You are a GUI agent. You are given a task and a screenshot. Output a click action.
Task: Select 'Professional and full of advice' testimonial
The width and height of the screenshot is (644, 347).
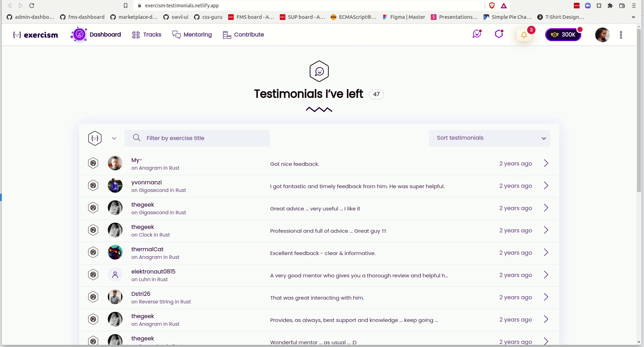point(328,231)
